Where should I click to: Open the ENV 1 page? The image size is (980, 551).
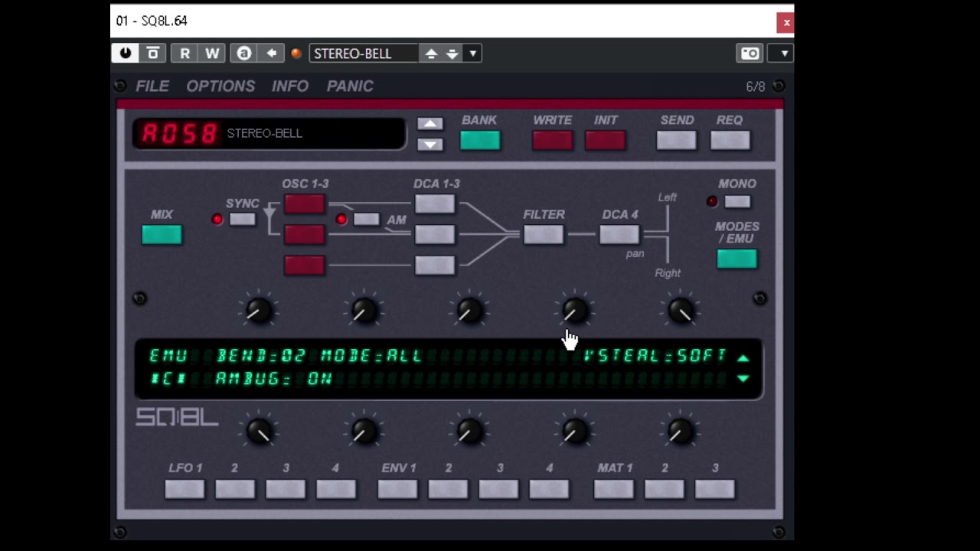click(x=397, y=489)
